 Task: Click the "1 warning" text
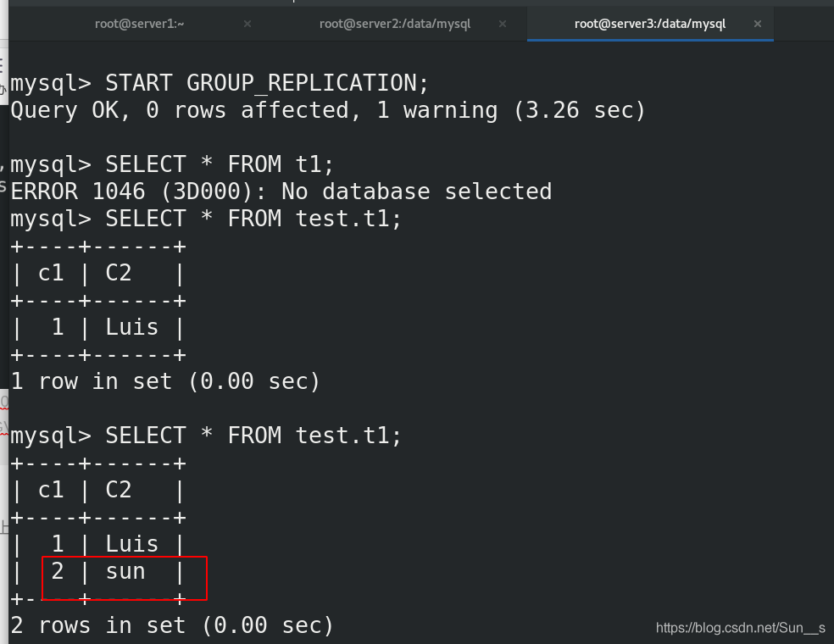437,111
